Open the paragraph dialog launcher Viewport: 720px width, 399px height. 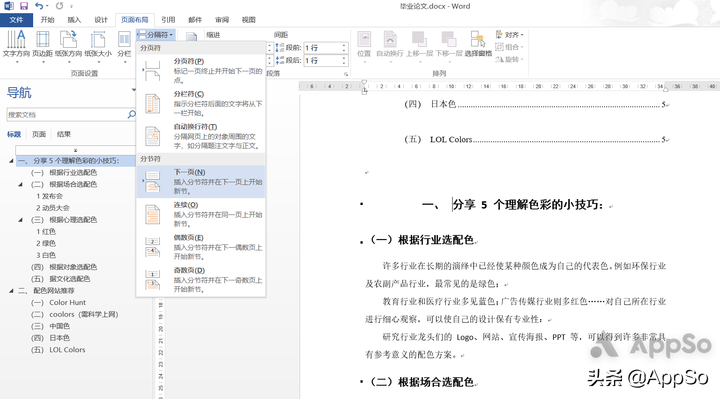coord(346,74)
